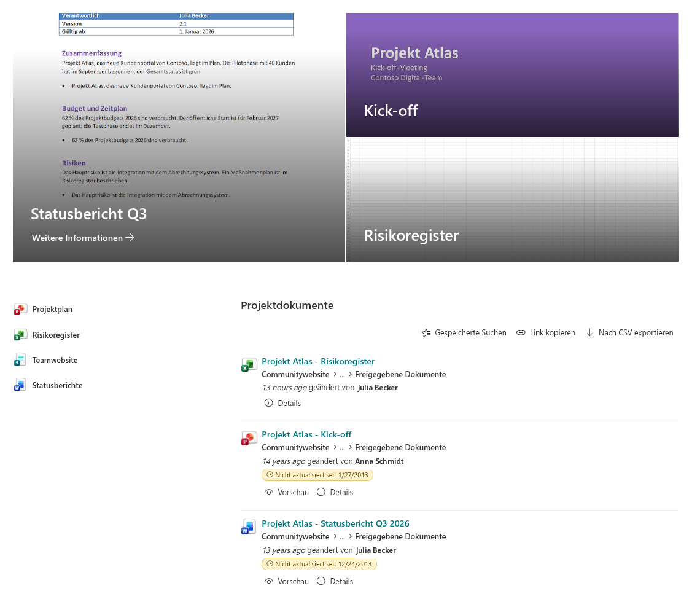Image resolution: width=700 pixels, height=599 pixels.
Task: Click author Anna Schmidt on Kick-off result
Action: [x=379, y=461]
